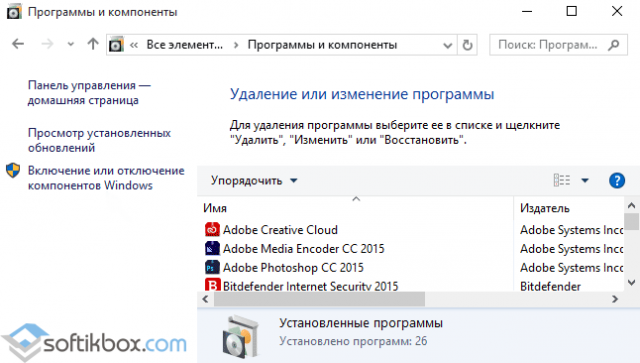Go back with the left arrow
Image resolution: width=640 pixels, height=363 pixels.
click(x=18, y=44)
